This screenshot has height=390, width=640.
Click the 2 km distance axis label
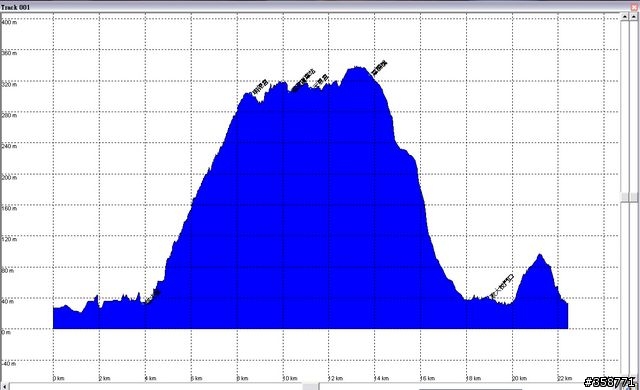click(x=104, y=378)
